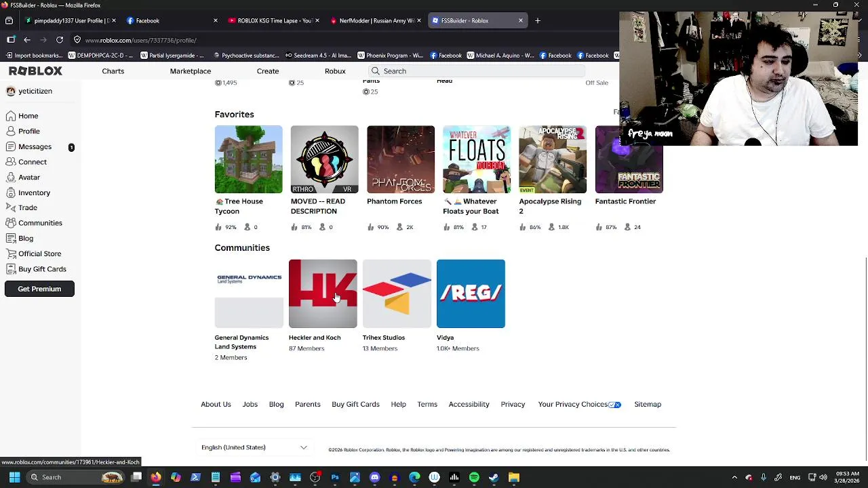The width and height of the screenshot is (868, 488).
Task: Open the Phoenix Program bookmark
Action: point(390,56)
